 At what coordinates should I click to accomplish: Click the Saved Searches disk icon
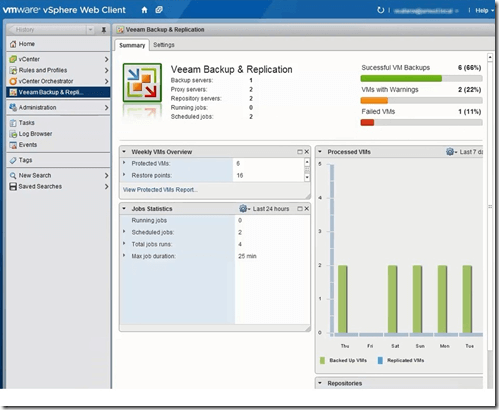pos(13,187)
